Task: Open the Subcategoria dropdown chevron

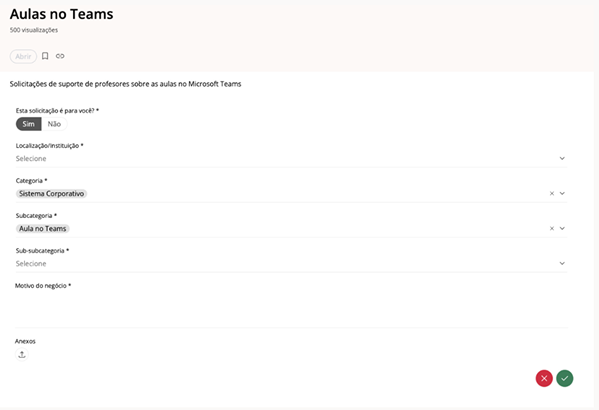Action: click(562, 228)
